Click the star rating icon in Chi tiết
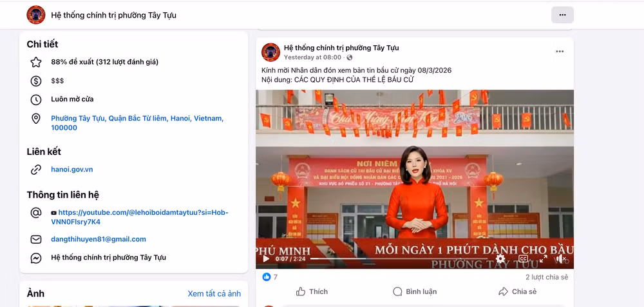This screenshot has width=644, height=307. pos(36,62)
